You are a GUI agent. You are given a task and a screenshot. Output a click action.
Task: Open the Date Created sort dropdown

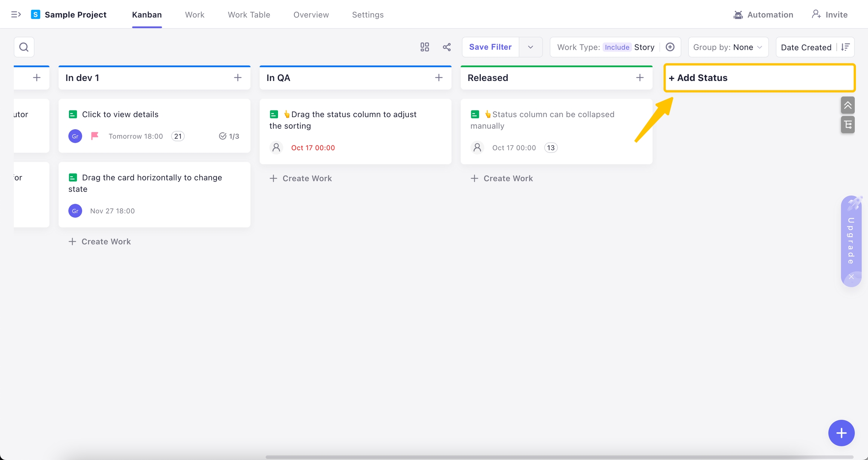click(x=806, y=47)
